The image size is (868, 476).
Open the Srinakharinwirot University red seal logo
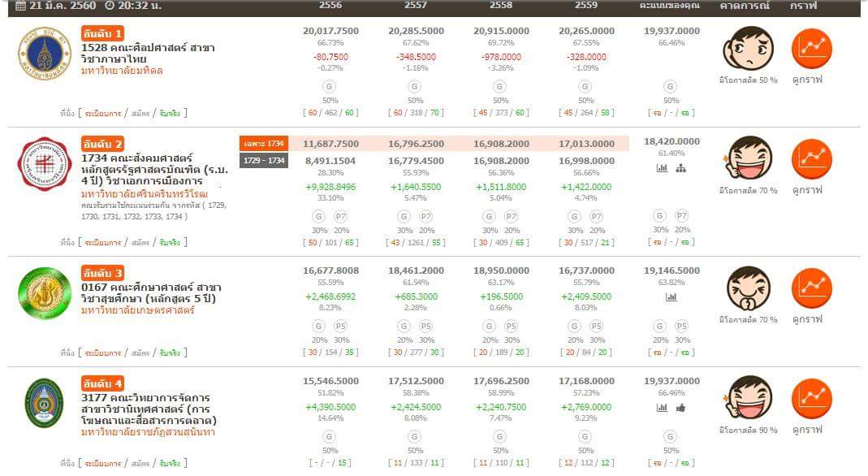tap(45, 164)
